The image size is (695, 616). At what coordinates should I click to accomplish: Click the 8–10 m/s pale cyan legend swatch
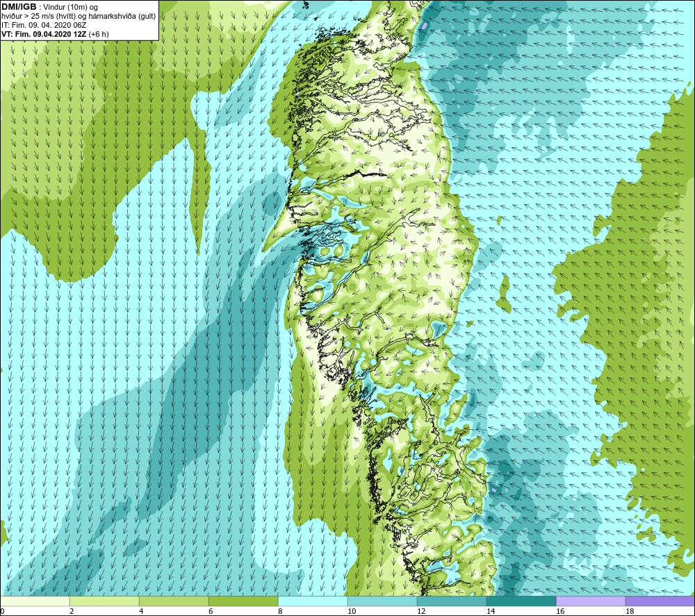(313, 601)
